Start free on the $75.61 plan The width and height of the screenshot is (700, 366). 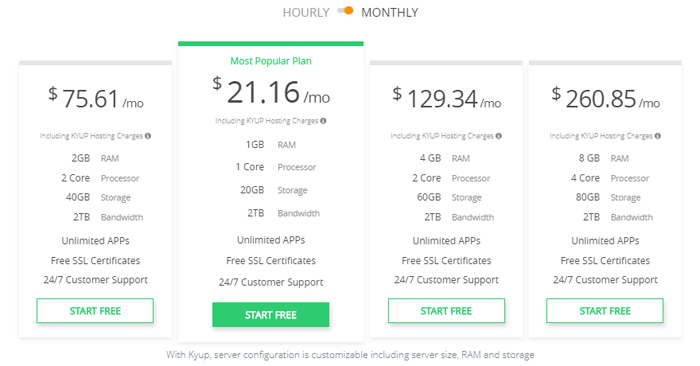(95, 311)
